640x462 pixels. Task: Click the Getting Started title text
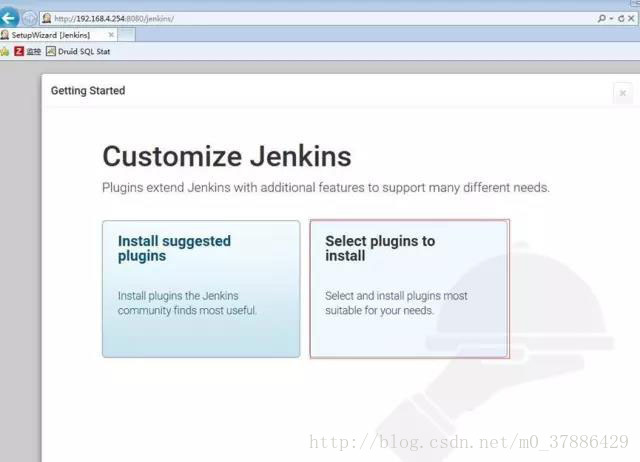88,91
